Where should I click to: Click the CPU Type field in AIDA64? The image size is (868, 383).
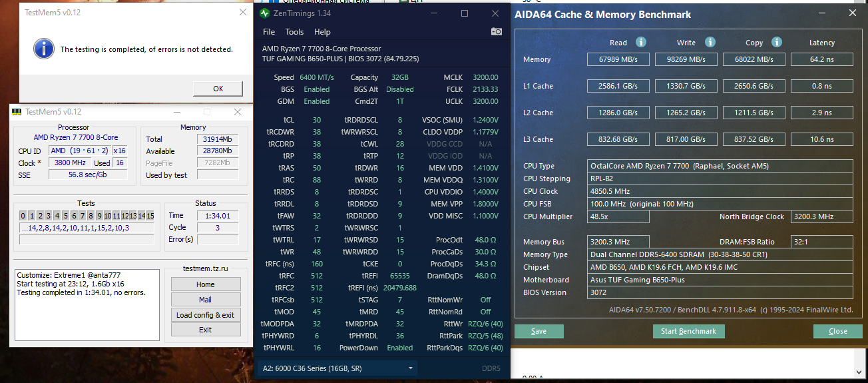coord(721,166)
